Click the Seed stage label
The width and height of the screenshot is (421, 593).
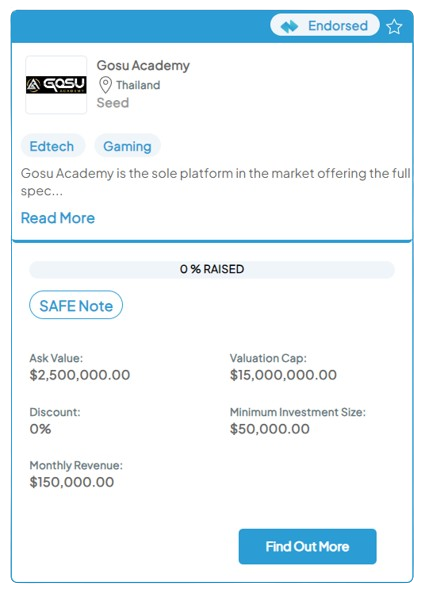pos(113,103)
